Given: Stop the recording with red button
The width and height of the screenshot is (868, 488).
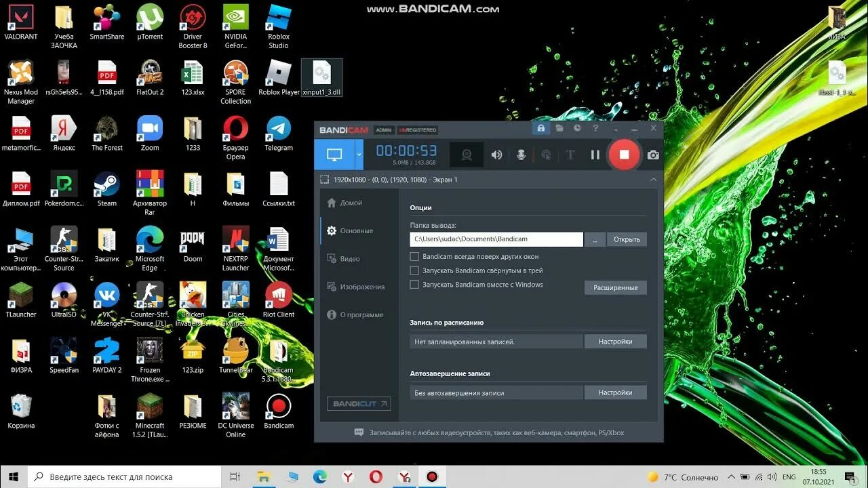Looking at the screenshot, I should coord(625,155).
